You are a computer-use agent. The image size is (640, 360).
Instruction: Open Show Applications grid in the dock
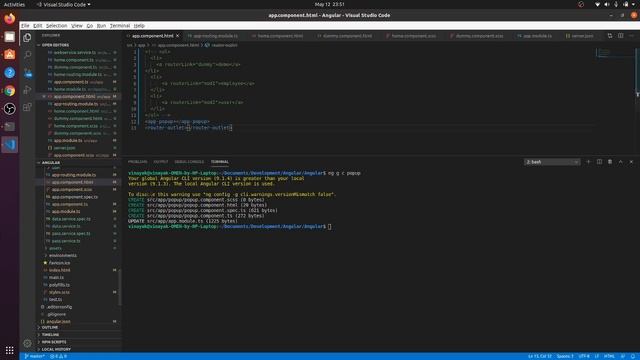(x=10, y=350)
